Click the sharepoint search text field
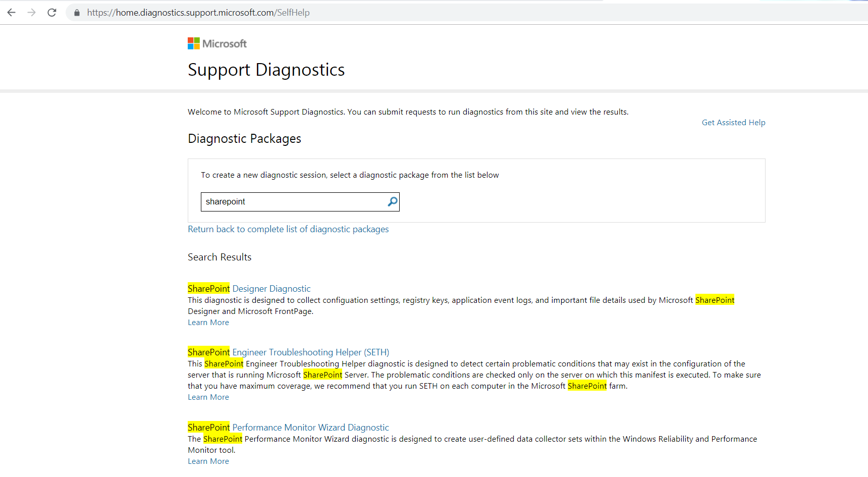 293,202
